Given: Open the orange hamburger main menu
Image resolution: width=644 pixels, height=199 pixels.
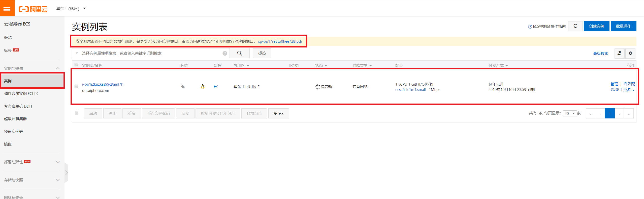Looking at the screenshot, I should click(7, 9).
